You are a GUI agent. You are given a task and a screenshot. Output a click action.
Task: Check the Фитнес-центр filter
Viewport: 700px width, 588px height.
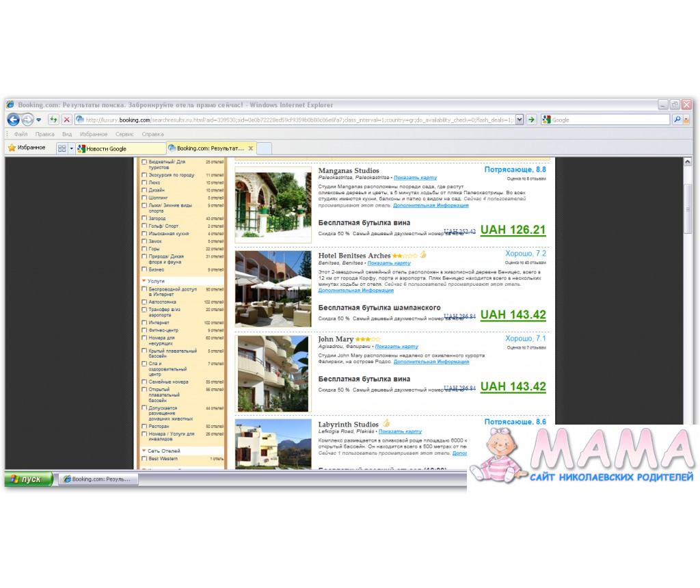click(144, 330)
